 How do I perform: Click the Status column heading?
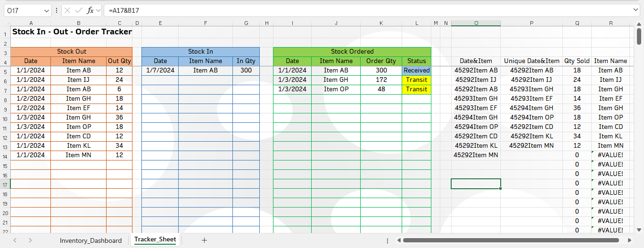[416, 61]
